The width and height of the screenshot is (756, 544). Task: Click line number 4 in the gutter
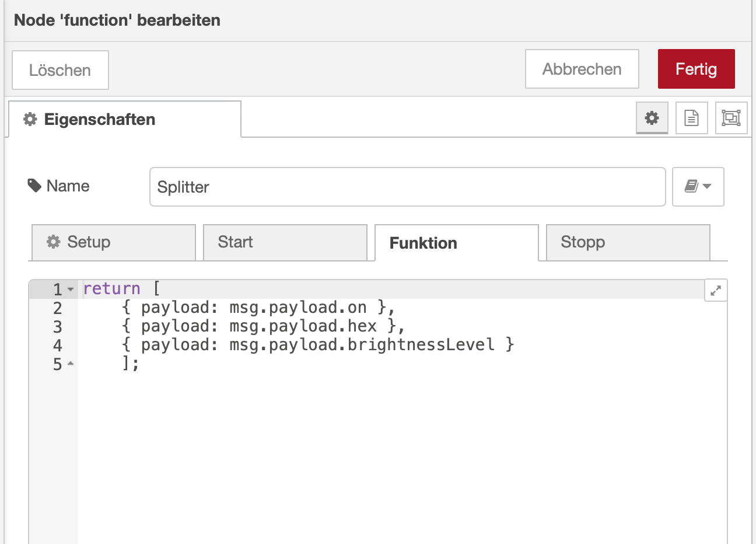(57, 346)
